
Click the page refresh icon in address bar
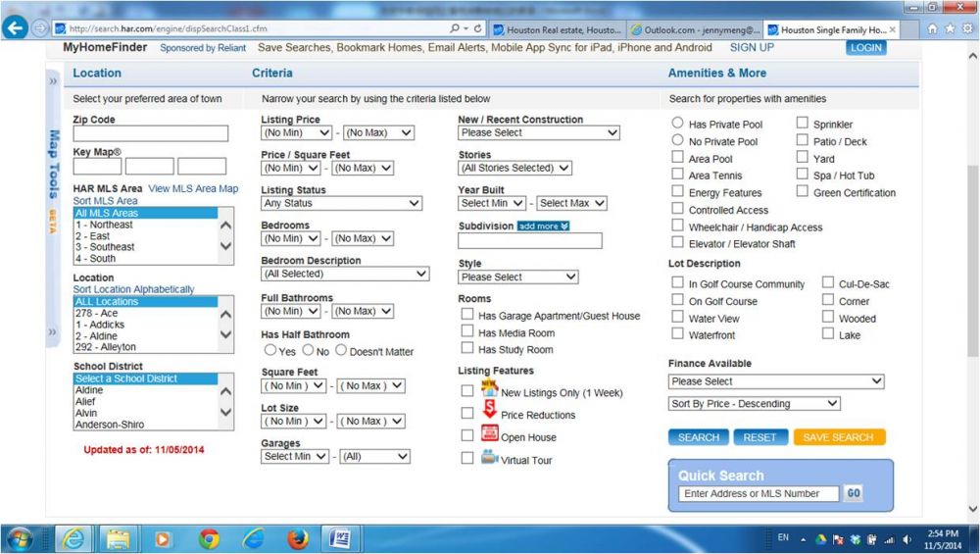coord(477,29)
